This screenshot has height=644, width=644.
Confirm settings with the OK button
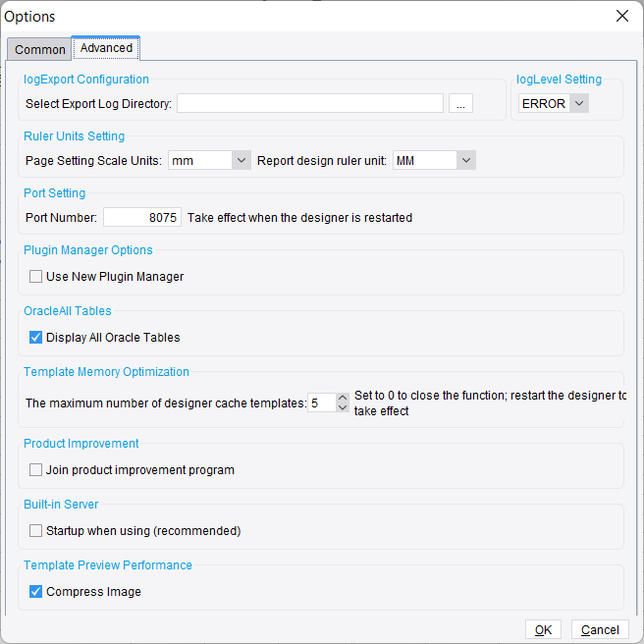coord(543,629)
